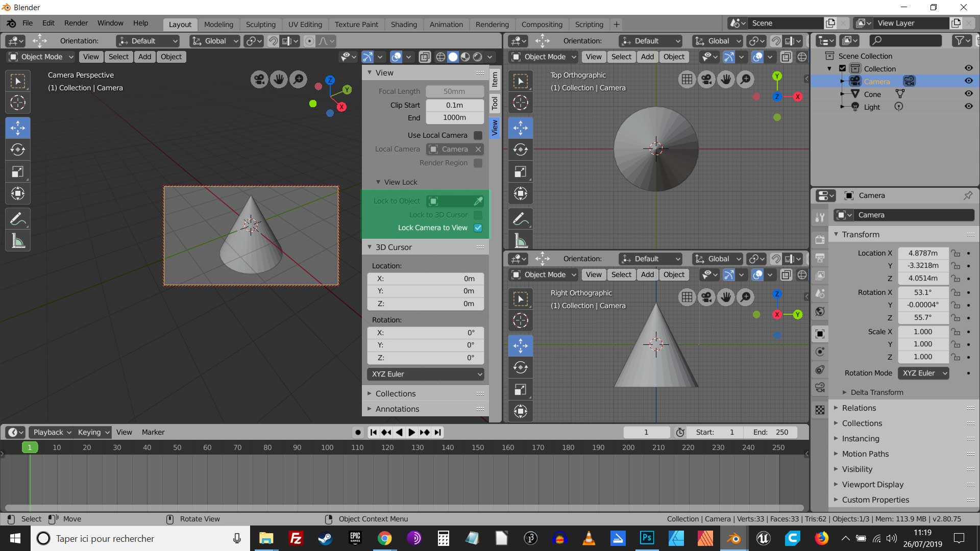
Task: Click the eyedropper next to Lock to Object
Action: pyautogui.click(x=478, y=201)
